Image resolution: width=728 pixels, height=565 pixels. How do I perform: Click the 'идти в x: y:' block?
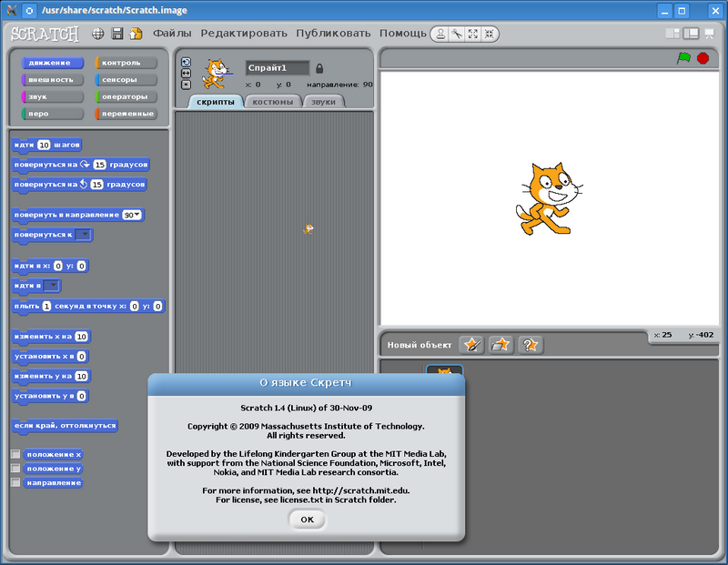pos(50,266)
